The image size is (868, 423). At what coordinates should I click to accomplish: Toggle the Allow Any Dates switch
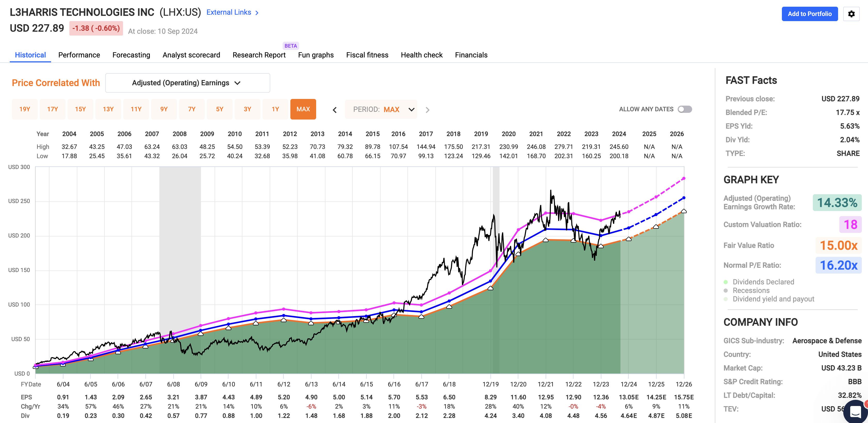click(685, 109)
